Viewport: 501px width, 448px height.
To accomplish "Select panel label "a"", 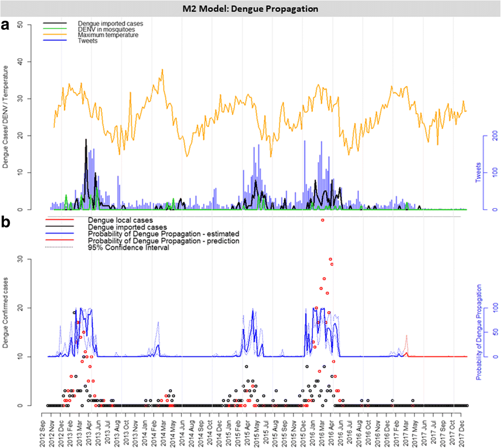I will tap(5, 25).
